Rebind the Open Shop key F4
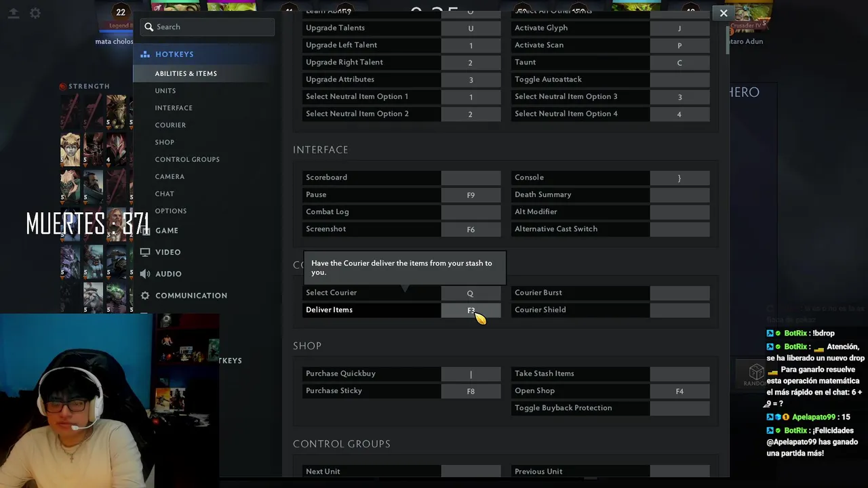 (679, 391)
